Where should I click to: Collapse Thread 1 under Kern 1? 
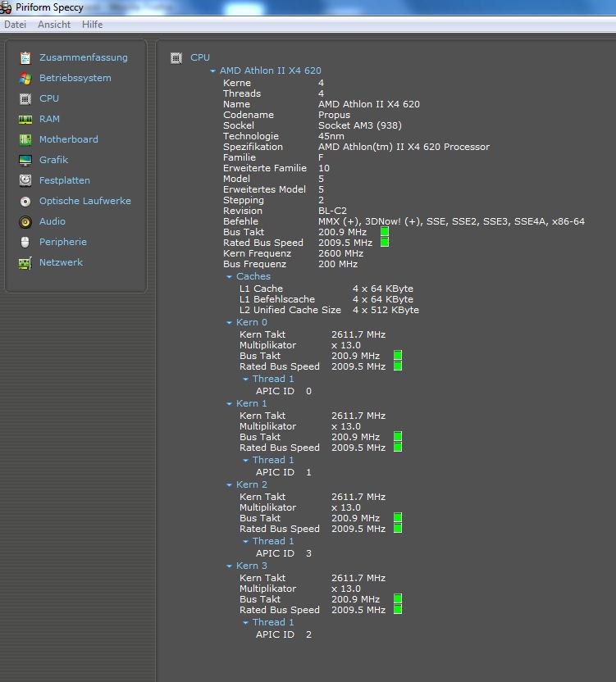(245, 460)
